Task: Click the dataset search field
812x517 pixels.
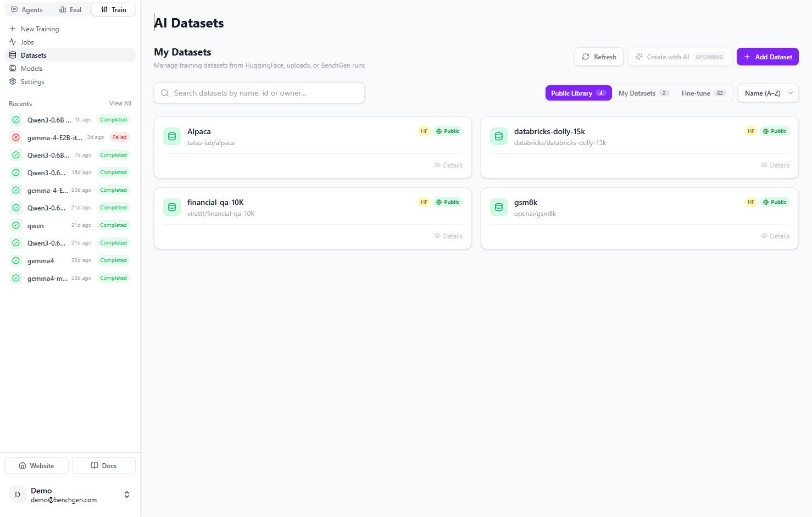Action: point(259,93)
